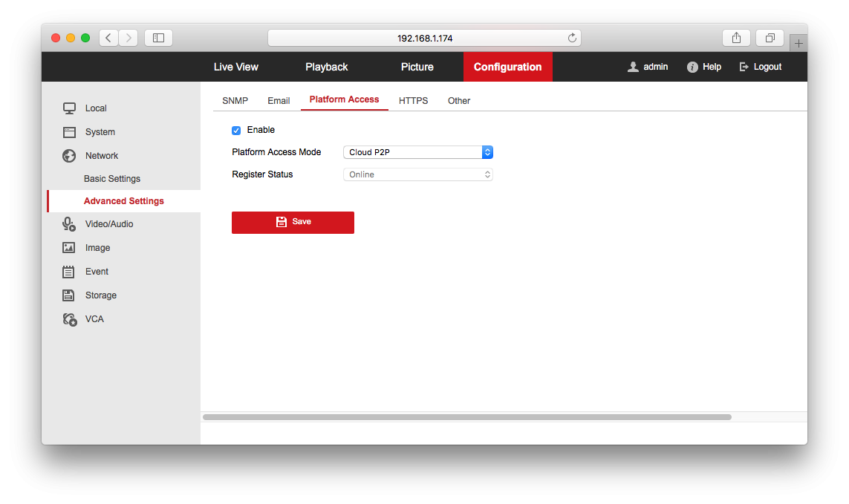Click the System window icon in sidebar
This screenshot has width=849, height=504.
[x=69, y=132]
